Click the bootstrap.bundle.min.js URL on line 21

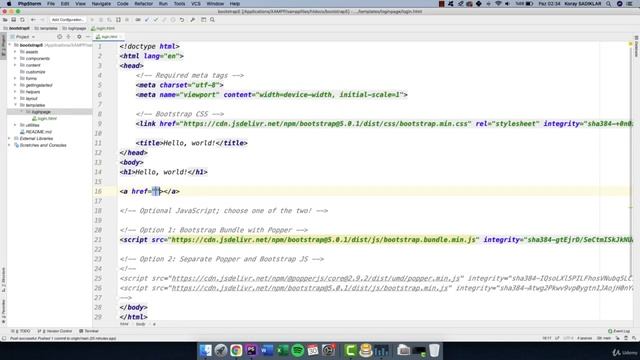[323, 240]
